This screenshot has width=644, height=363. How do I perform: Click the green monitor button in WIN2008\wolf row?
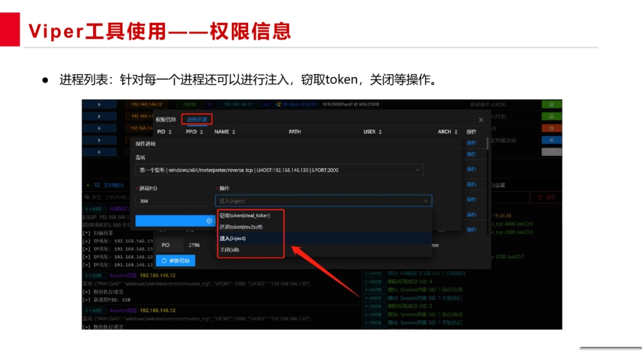(x=551, y=104)
